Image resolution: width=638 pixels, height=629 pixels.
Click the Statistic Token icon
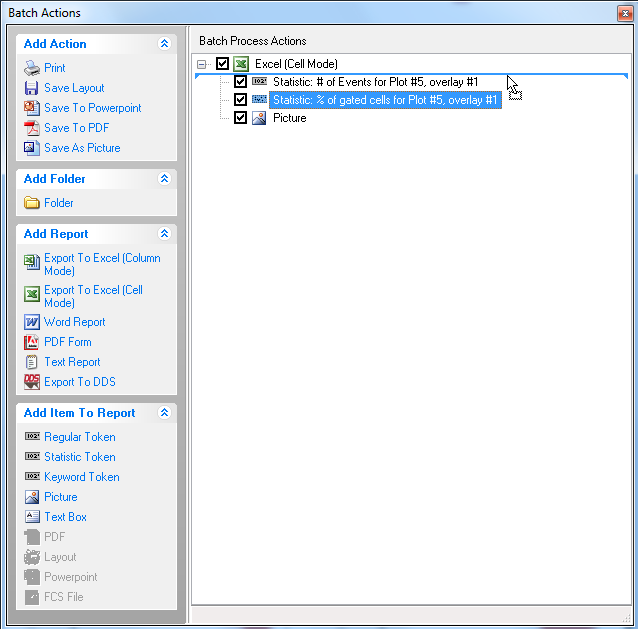tap(32, 456)
